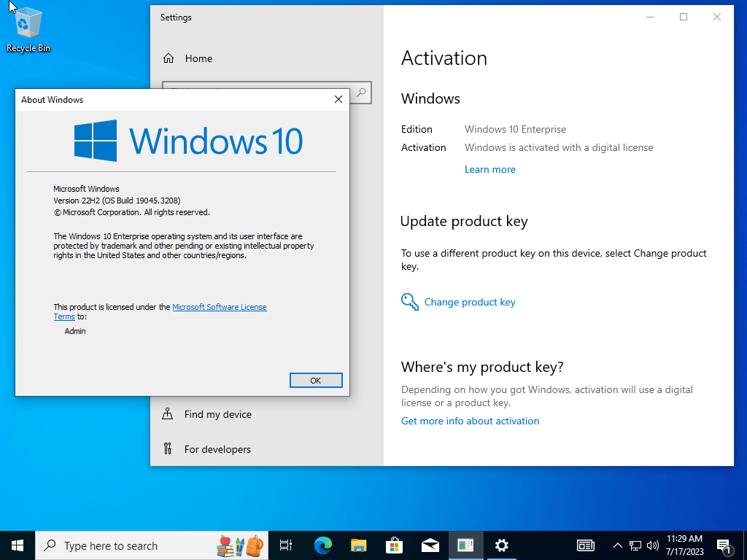747x560 pixels.
Task: Click the For developers icon
Action: click(x=167, y=448)
